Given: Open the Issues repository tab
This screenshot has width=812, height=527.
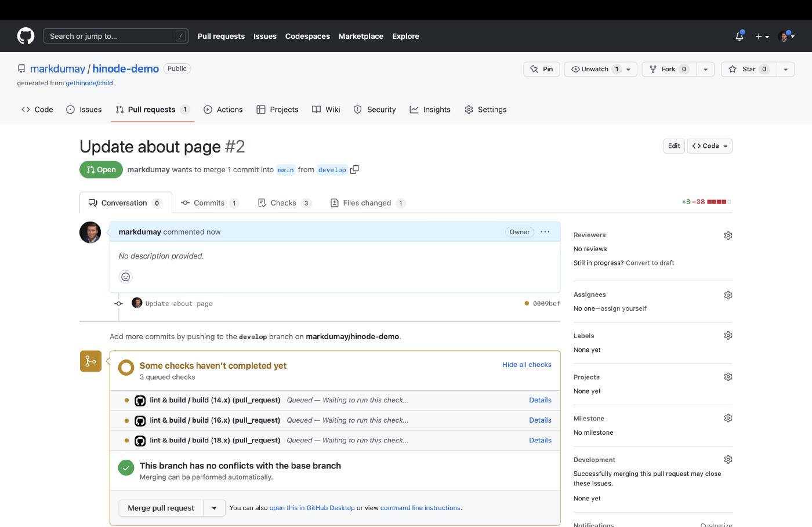Looking at the screenshot, I should click(84, 110).
